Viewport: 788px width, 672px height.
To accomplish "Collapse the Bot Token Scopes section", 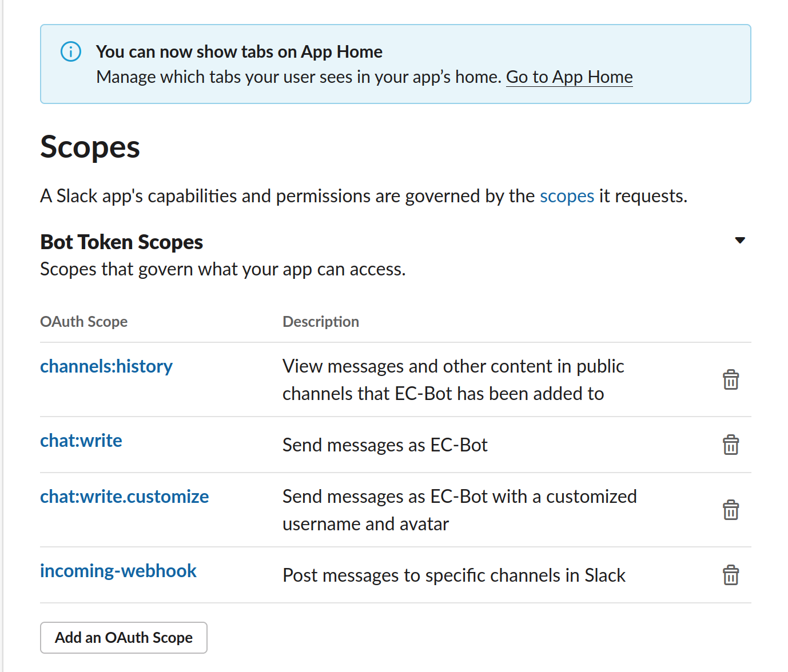I will 740,241.
